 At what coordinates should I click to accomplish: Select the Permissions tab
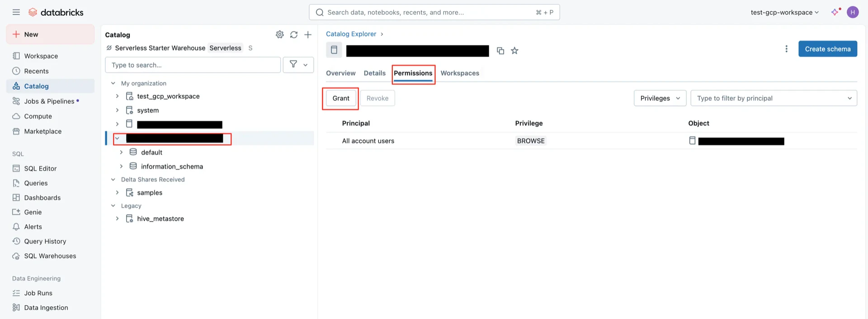click(413, 73)
